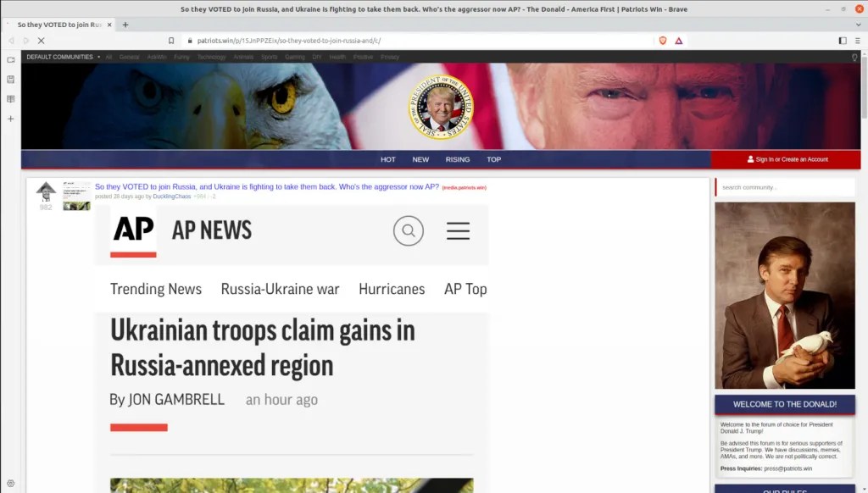
Task: Upvote the post with the arrow
Action: click(46, 188)
